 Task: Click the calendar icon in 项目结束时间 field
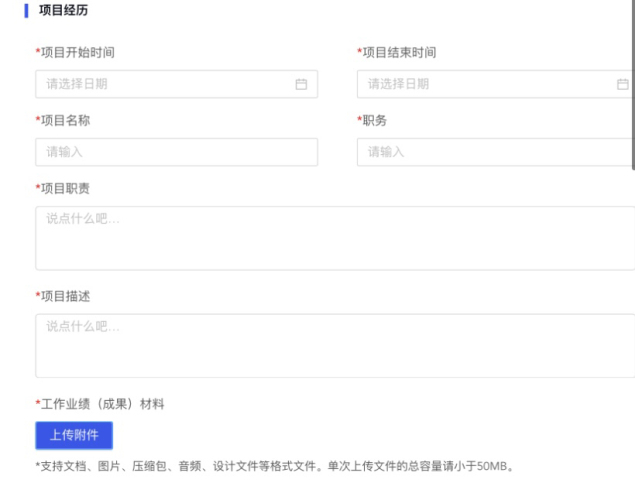tap(622, 84)
